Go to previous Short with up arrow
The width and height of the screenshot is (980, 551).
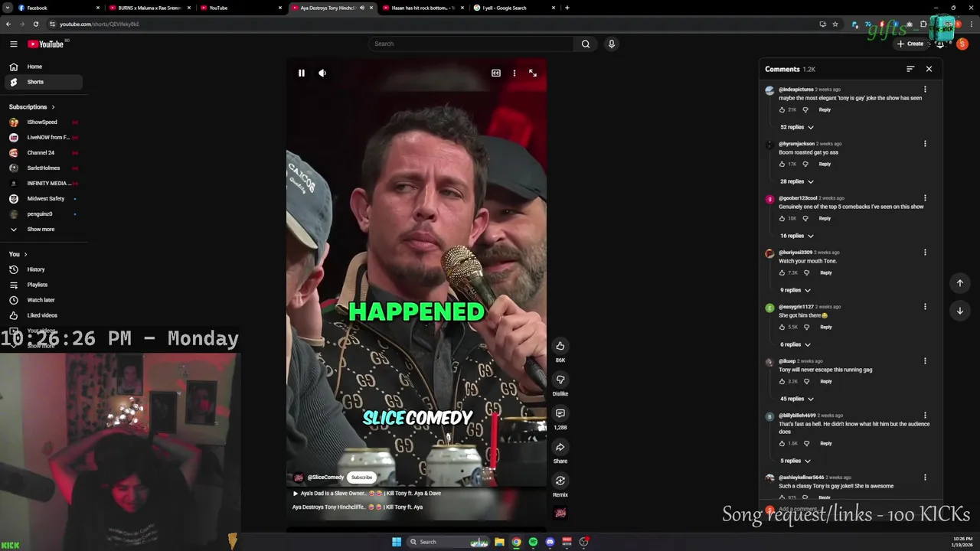[959, 283]
